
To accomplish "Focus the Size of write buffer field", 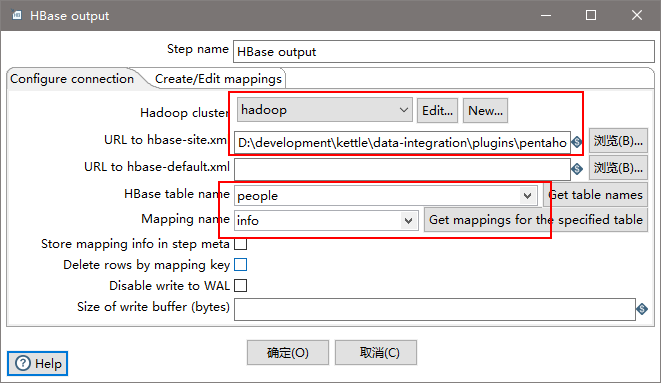I will [x=435, y=309].
